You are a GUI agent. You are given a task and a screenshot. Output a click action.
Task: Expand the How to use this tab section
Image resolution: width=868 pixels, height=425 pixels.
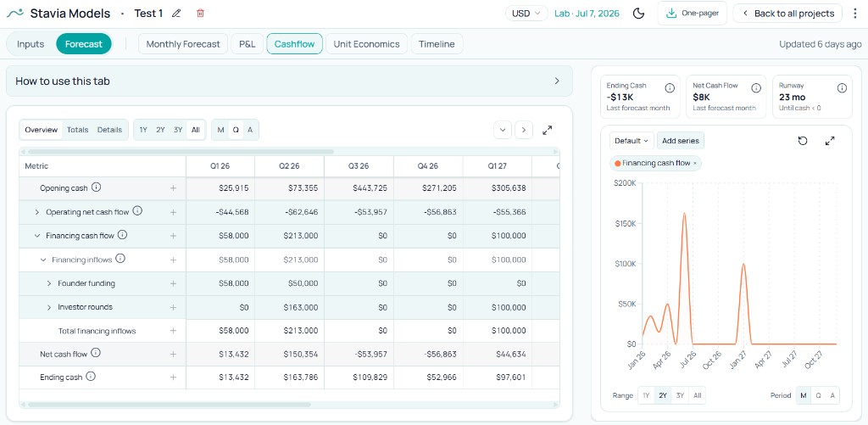tap(289, 81)
